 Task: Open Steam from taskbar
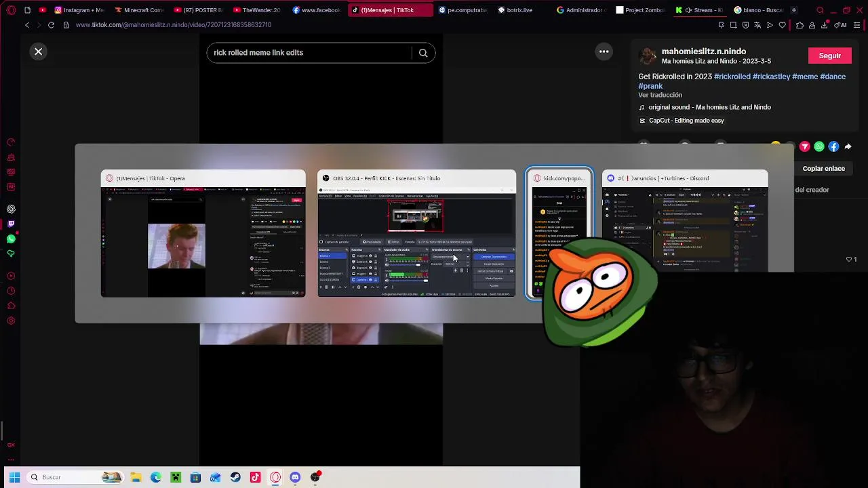(x=235, y=477)
